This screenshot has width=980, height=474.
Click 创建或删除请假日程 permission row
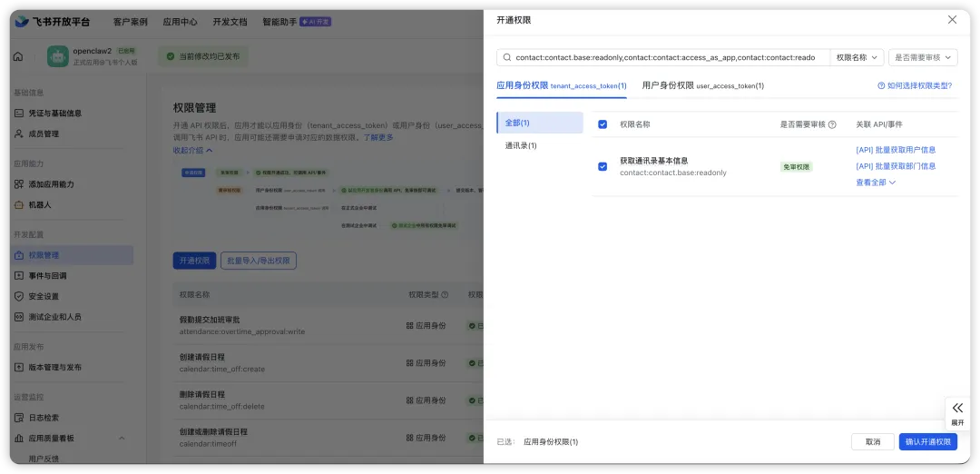point(328,438)
